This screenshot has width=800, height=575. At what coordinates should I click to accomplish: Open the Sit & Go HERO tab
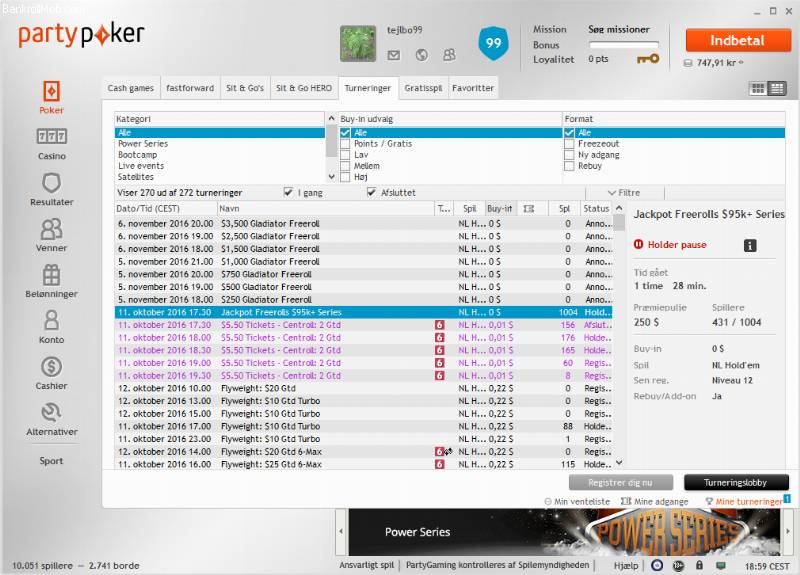tap(304, 88)
